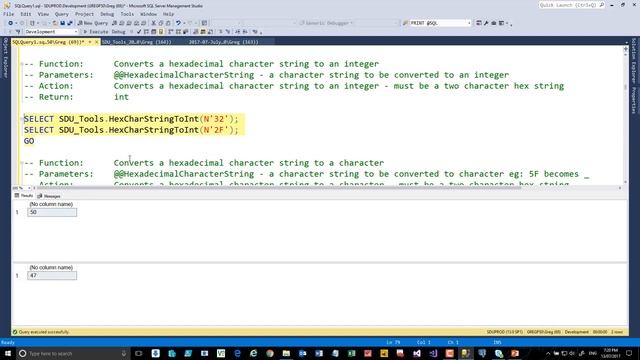Switch to the 2017-07-July query tab
Screen dimensions: 640x360
coord(224,42)
